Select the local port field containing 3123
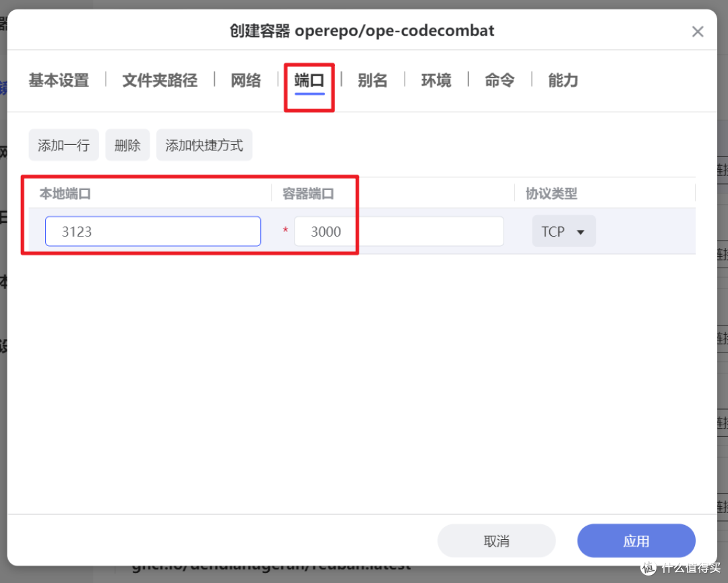 coord(152,231)
